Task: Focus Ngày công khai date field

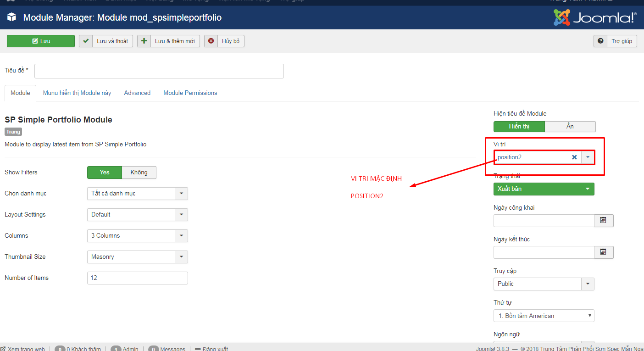Action: click(544, 221)
